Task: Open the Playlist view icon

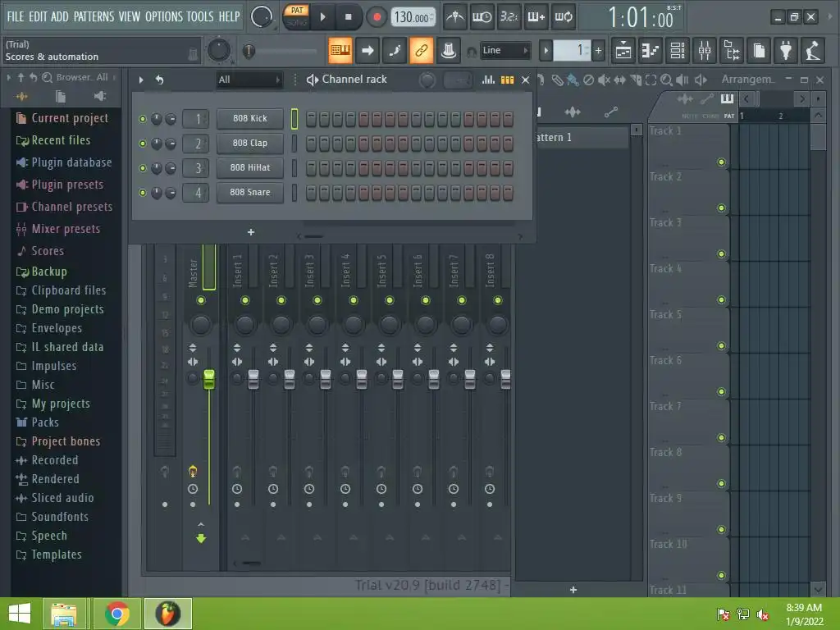Action: click(x=623, y=50)
